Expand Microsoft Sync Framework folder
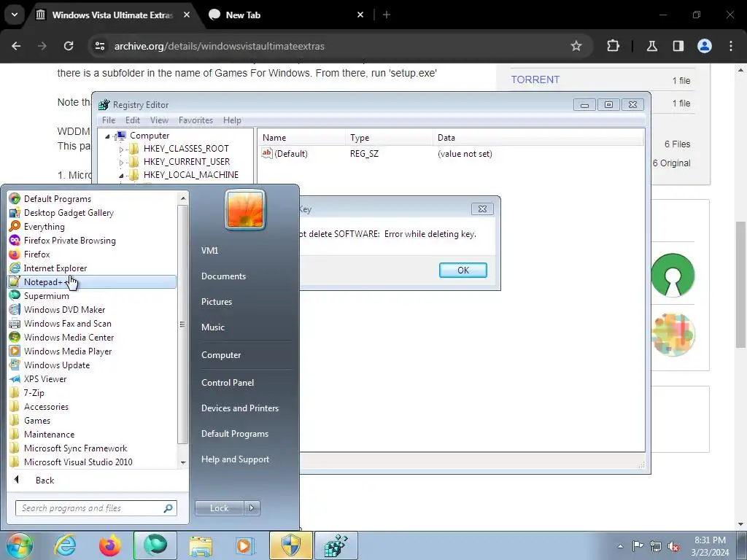Viewport: 747px width, 560px height. pos(75,448)
